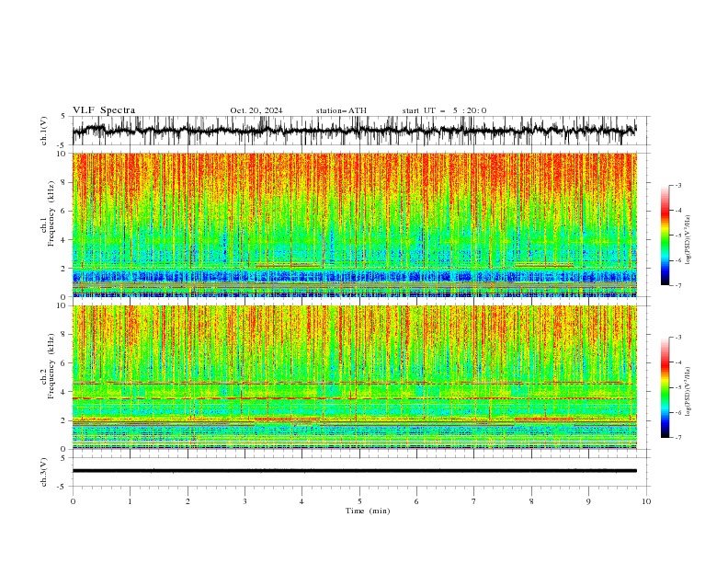Click the "-3" tick on ch.1 colorbar
Image resolution: width=728 pixels, height=563 pixels.
pos(677,185)
